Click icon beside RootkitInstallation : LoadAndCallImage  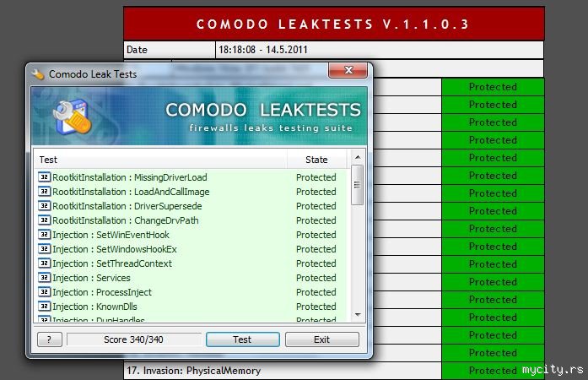click(x=44, y=192)
